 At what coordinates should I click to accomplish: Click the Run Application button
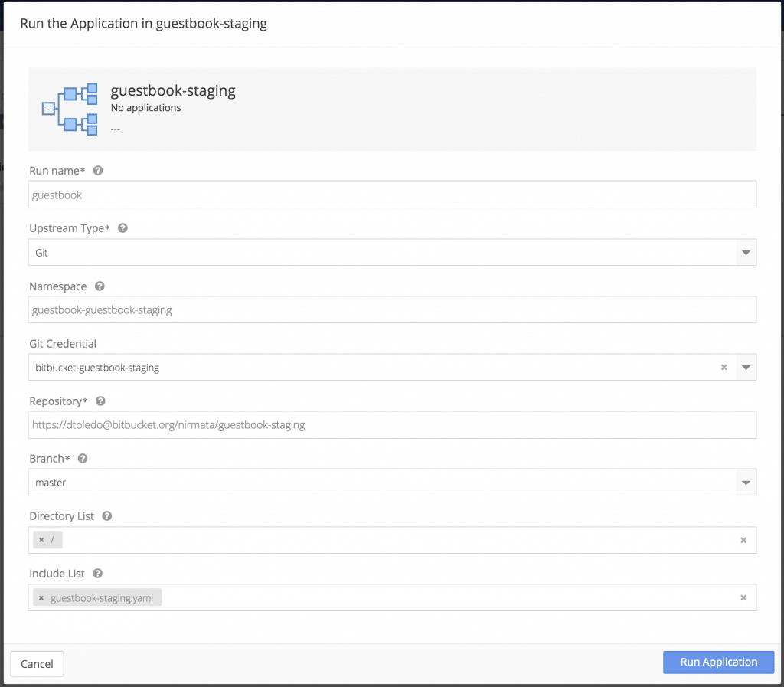pos(718,662)
